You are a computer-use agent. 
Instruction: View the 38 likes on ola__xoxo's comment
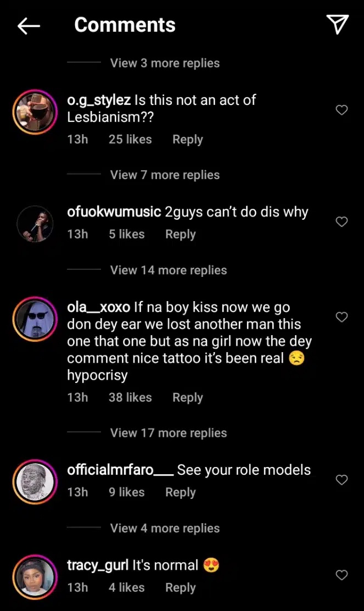pyautogui.click(x=130, y=397)
